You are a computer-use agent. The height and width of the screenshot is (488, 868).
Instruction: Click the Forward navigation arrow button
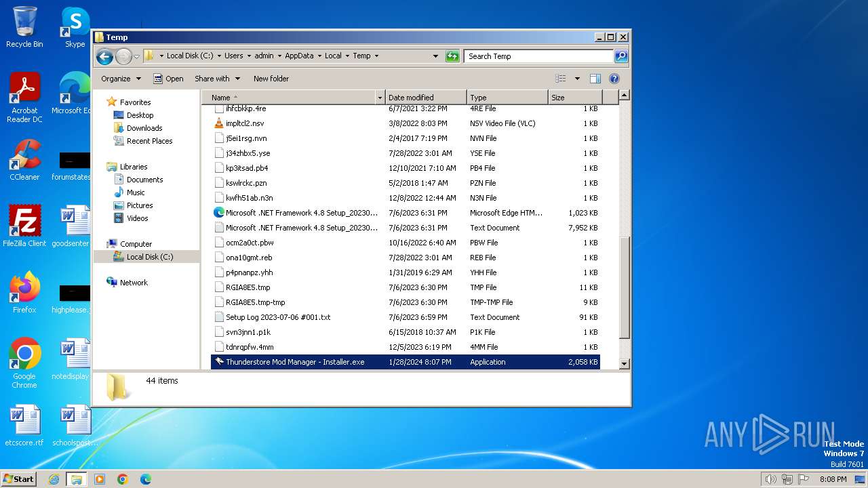pos(123,56)
